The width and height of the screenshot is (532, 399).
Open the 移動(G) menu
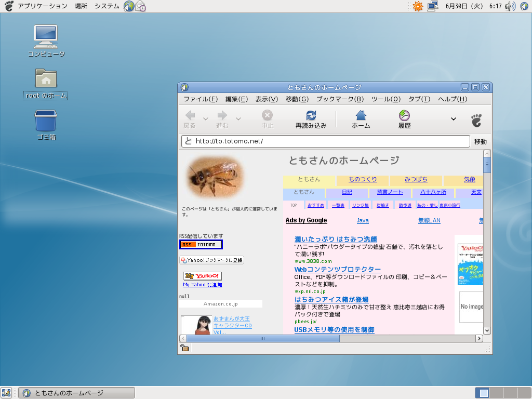click(297, 99)
